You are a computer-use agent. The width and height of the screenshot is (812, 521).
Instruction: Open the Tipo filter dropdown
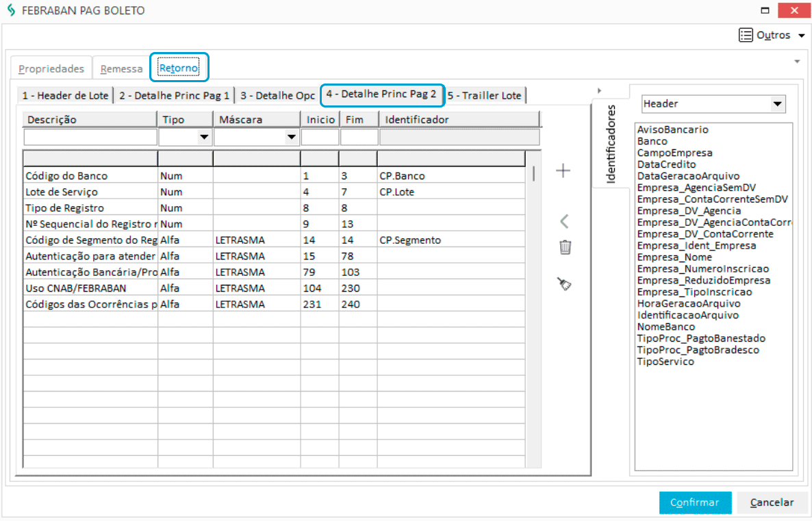point(204,137)
